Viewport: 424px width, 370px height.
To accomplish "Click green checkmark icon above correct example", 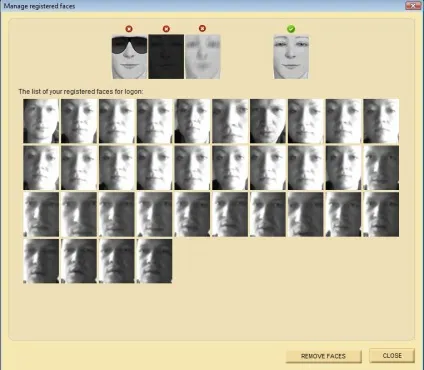I will click(291, 29).
